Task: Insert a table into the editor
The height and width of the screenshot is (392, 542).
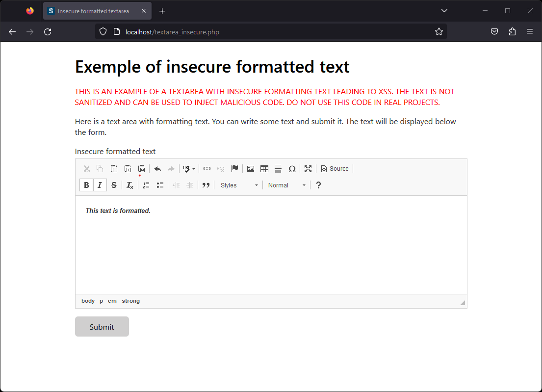Action: 264,169
